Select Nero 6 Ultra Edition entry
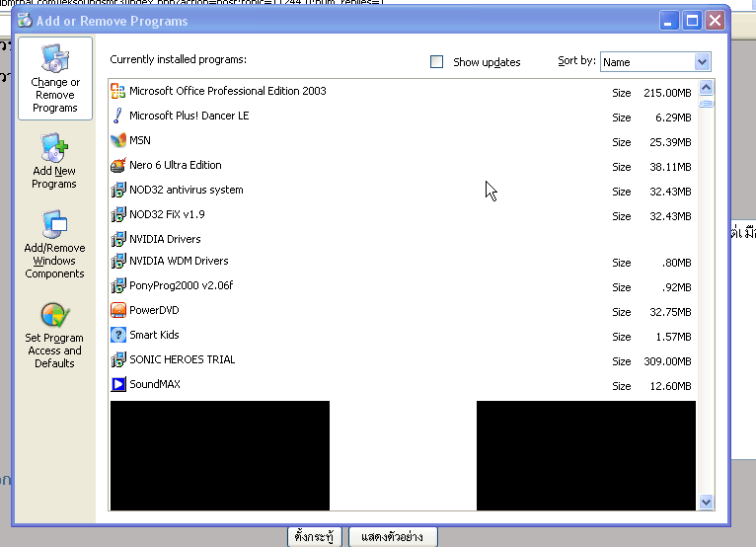Image resolution: width=756 pixels, height=547 pixels. click(403, 165)
